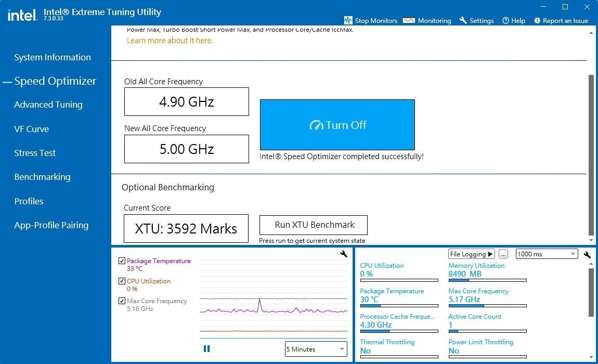598x364 pixels.
Task: Click the Report an Issue bug icon
Action: coord(537,21)
